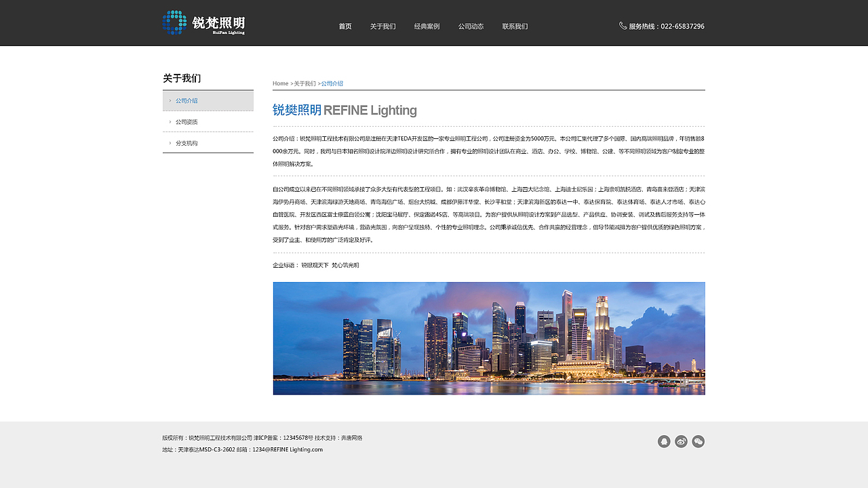
Task: Open the 关于我们 navigation menu
Action: (x=383, y=26)
